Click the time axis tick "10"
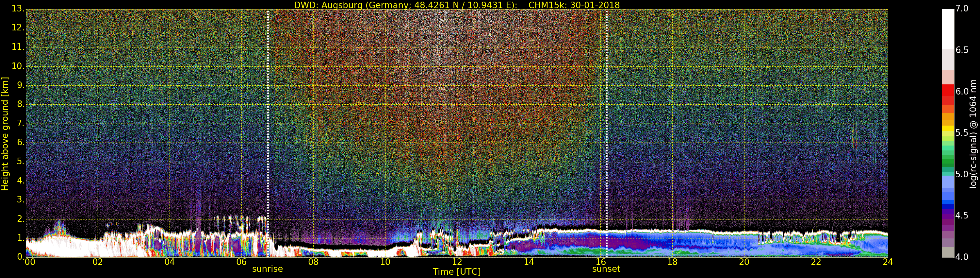This screenshot has width=980, height=278. tap(385, 262)
